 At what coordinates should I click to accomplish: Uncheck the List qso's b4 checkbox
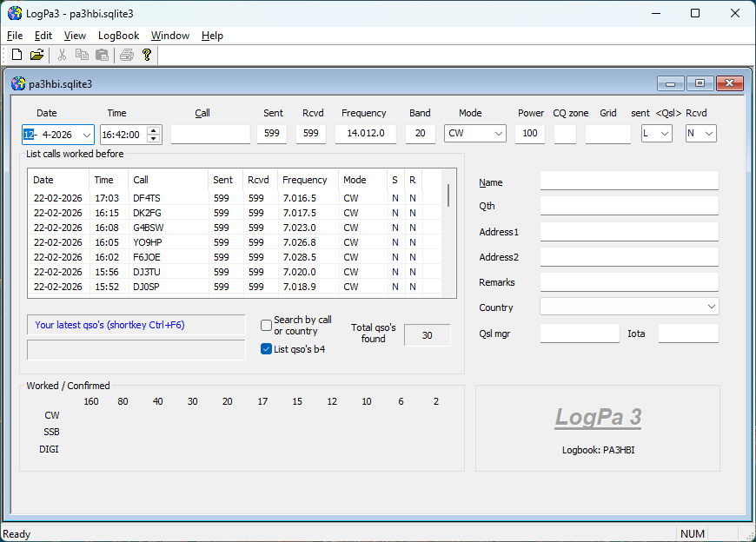click(x=267, y=349)
